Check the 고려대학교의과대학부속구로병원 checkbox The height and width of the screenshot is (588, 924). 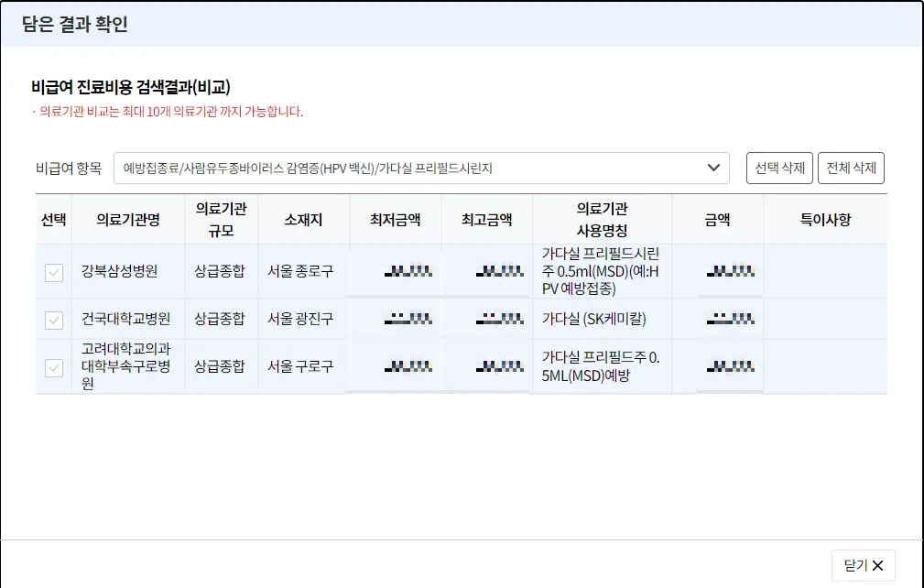tap(53, 365)
